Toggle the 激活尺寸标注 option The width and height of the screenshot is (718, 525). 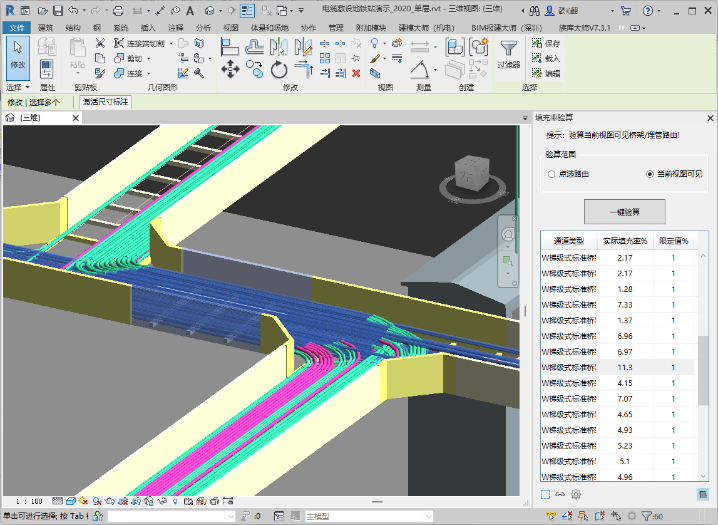[x=106, y=102]
